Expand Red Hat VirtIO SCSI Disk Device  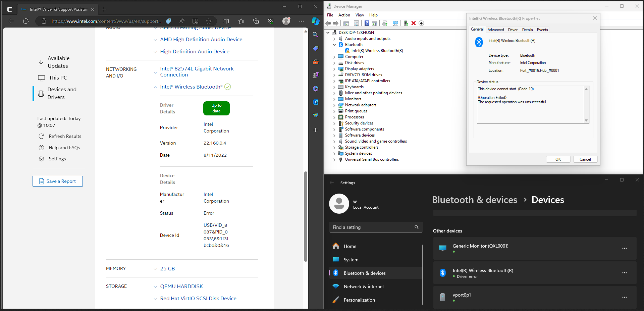coord(155,299)
